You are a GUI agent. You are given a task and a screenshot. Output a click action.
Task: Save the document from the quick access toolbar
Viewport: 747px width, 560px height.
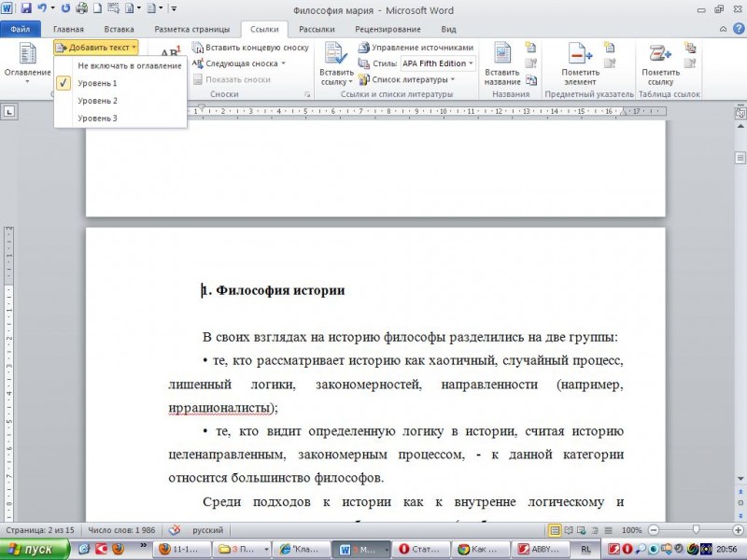[x=26, y=8]
